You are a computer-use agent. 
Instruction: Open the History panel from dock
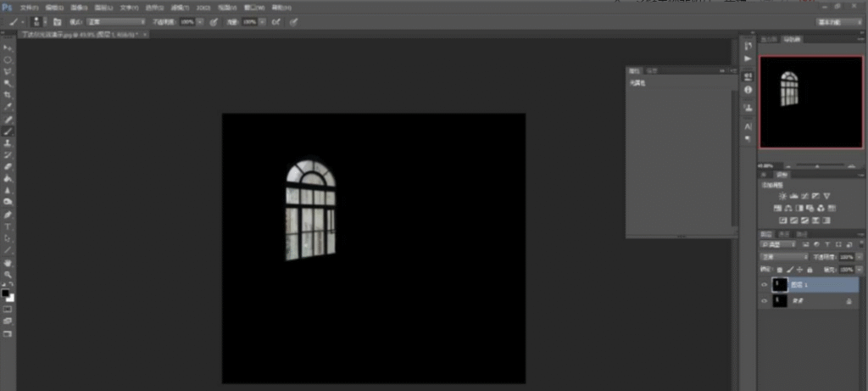pyautogui.click(x=748, y=46)
